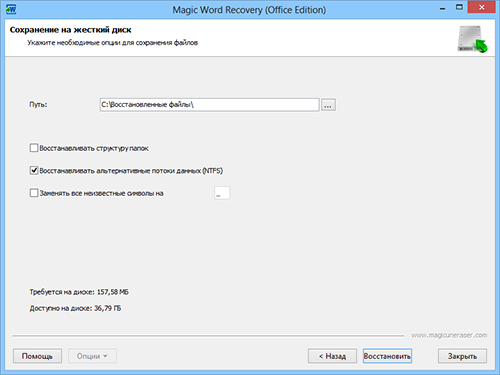Click the Сохранение на жесткий диск heading
This screenshot has height=375, width=500.
click(70, 30)
